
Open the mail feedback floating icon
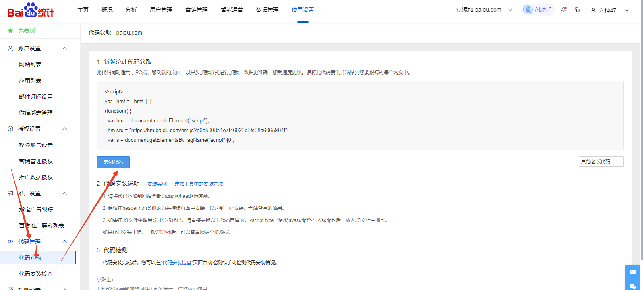(x=633, y=272)
